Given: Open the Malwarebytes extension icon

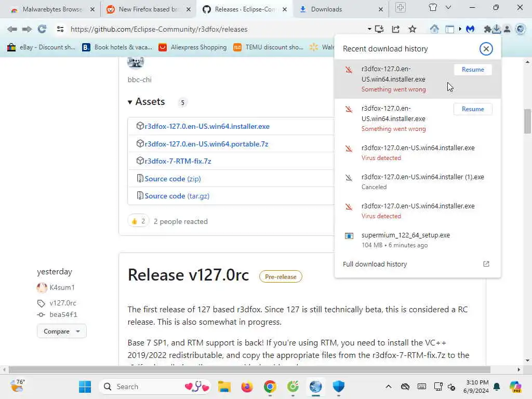Looking at the screenshot, I should [x=470, y=29].
